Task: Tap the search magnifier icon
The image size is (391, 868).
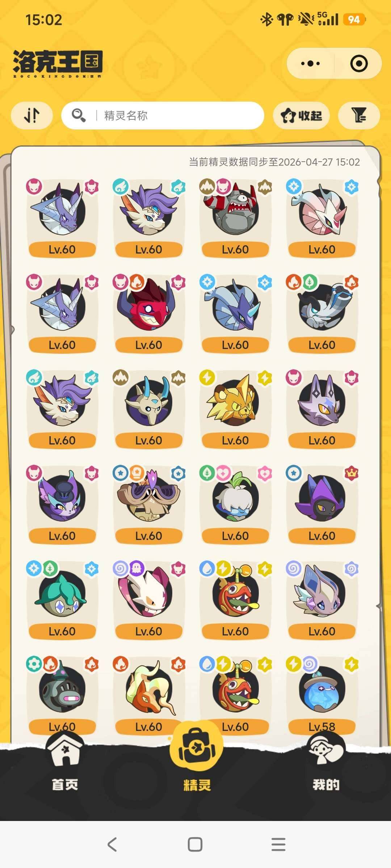Action: 79,116
